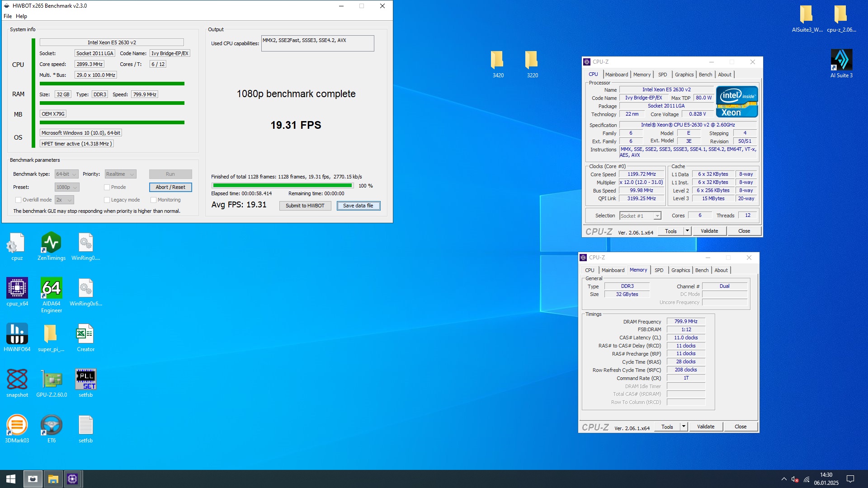This screenshot has width=868, height=488.
Task: Open the cpu-z_2.06 folder
Action: [x=841, y=19]
